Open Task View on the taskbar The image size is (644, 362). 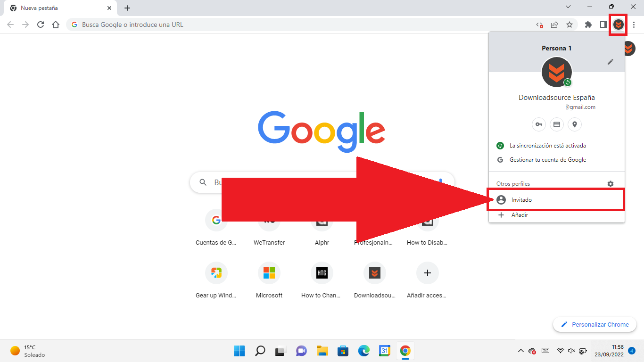point(281,351)
